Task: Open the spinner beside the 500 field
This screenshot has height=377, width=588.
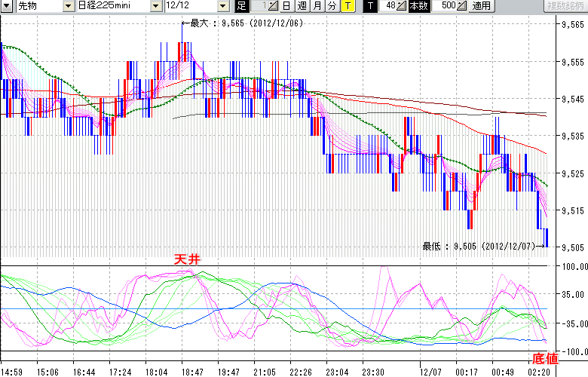Action: (461, 6)
